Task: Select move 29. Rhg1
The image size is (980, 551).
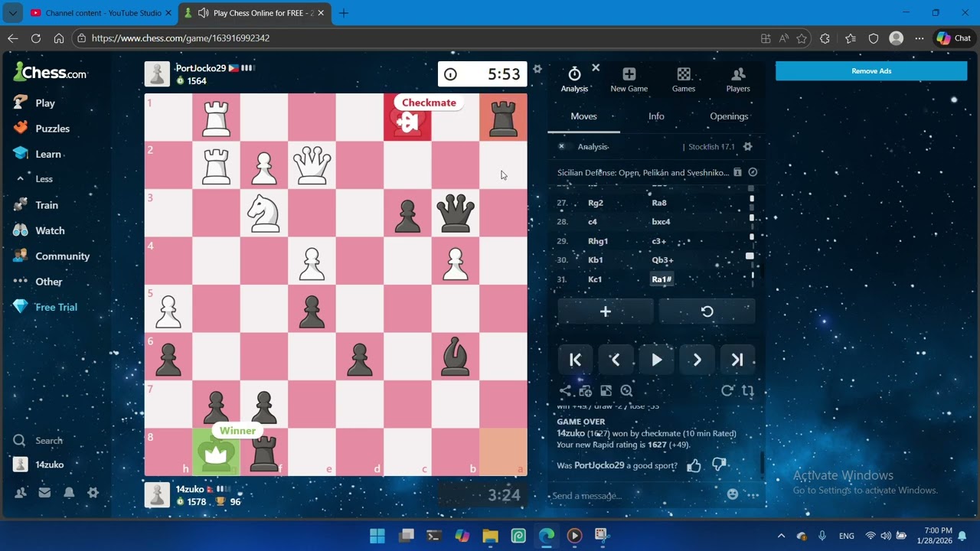Action: coord(598,241)
